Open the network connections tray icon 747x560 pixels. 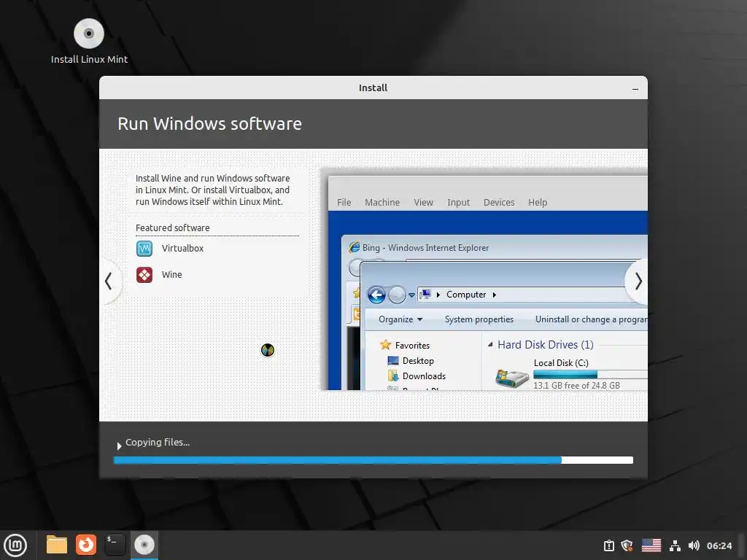coord(675,545)
